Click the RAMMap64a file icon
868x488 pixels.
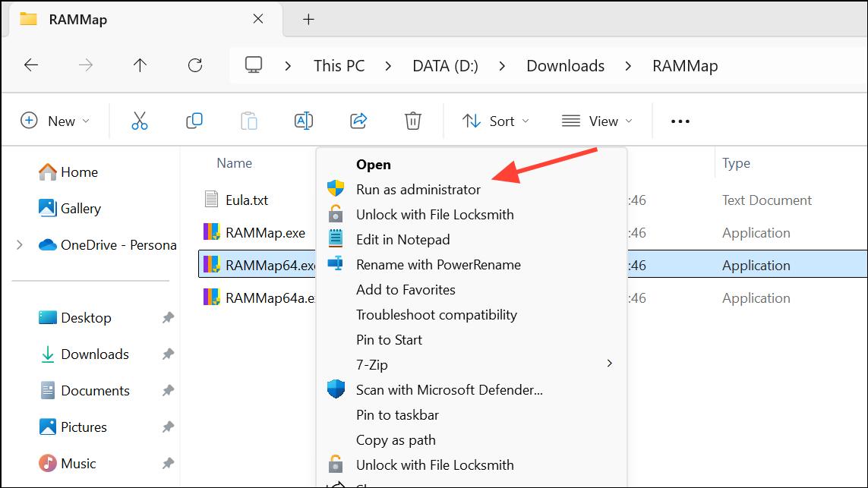[211, 298]
